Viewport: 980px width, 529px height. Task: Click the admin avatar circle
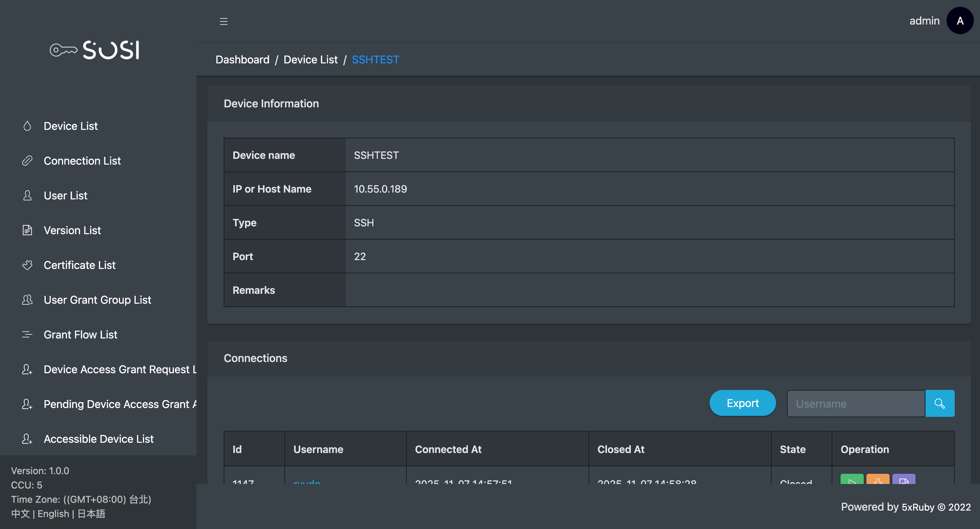click(x=960, y=20)
